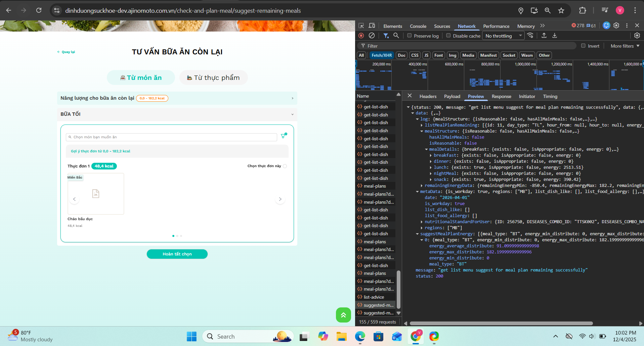This screenshot has height=346, width=644.
Task: Click the import HAR file icon
Action: tap(544, 36)
